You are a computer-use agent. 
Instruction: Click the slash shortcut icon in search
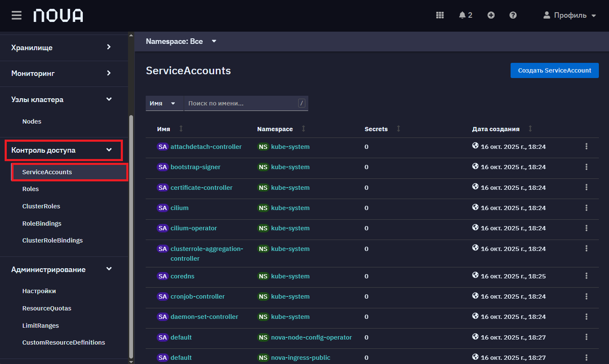point(302,103)
